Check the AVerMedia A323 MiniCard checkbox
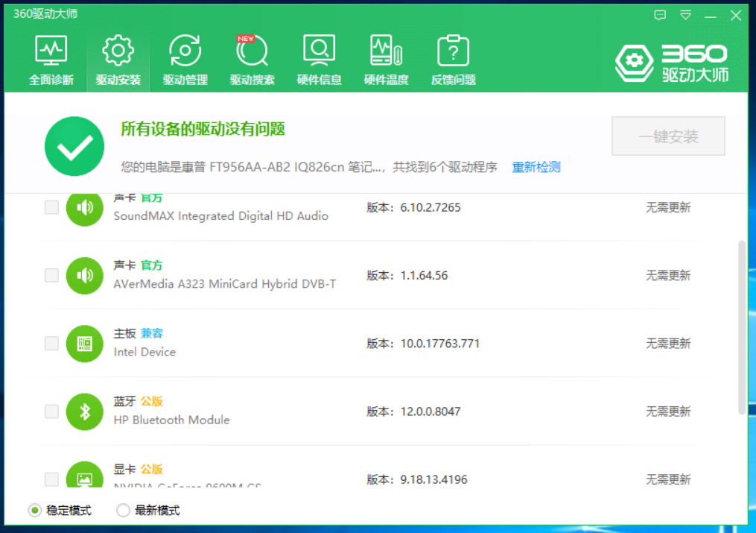 [51, 275]
